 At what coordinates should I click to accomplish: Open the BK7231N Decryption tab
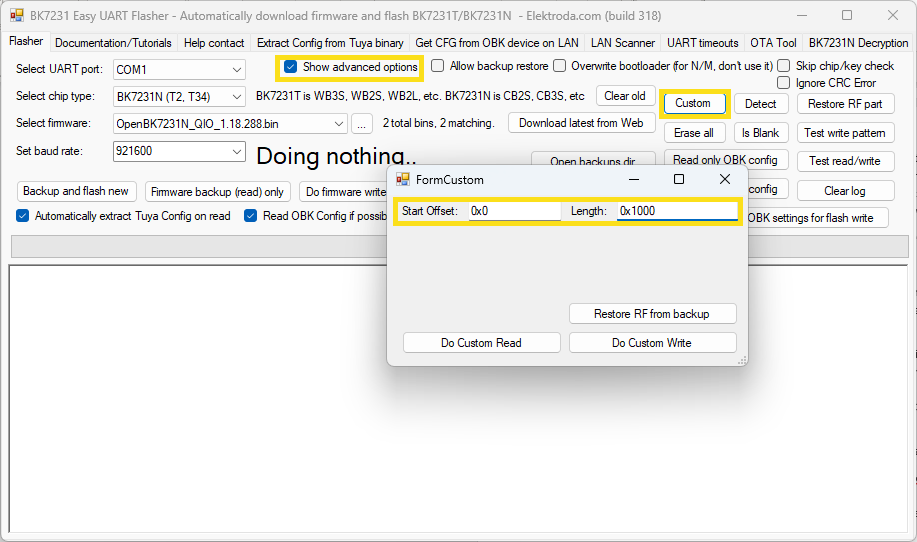[x=858, y=43]
